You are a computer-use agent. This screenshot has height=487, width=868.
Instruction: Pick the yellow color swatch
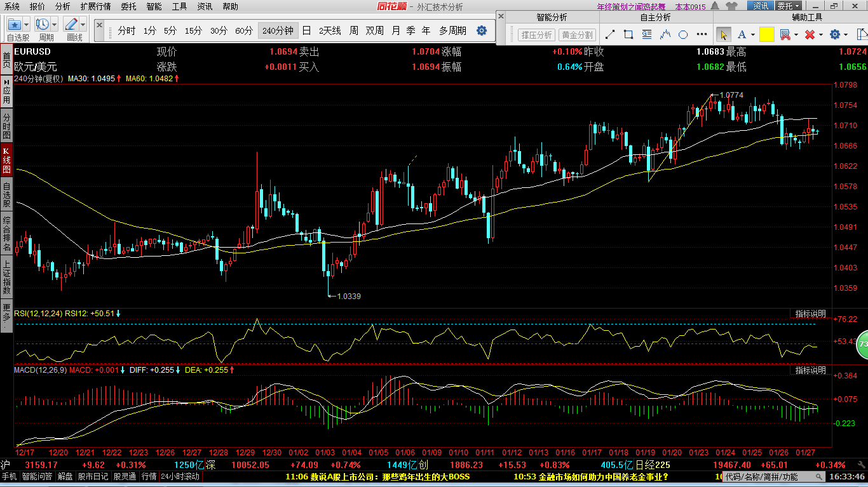click(x=767, y=35)
